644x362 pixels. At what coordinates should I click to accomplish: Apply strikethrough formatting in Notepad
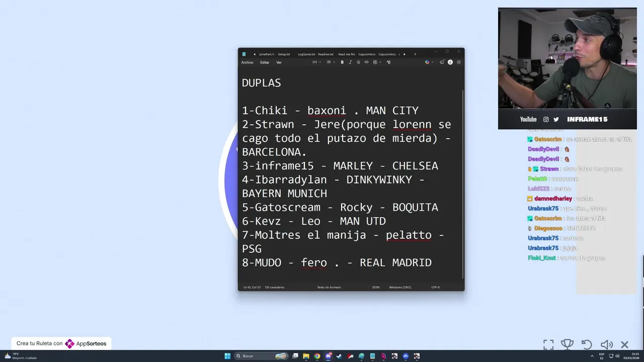click(x=358, y=62)
